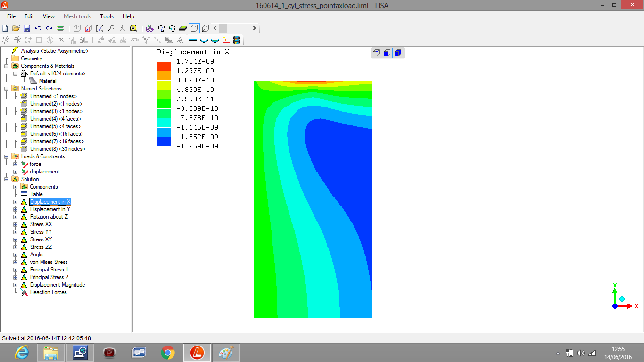The image size is (644, 362).
Task: Open the View menu
Action: click(x=49, y=16)
